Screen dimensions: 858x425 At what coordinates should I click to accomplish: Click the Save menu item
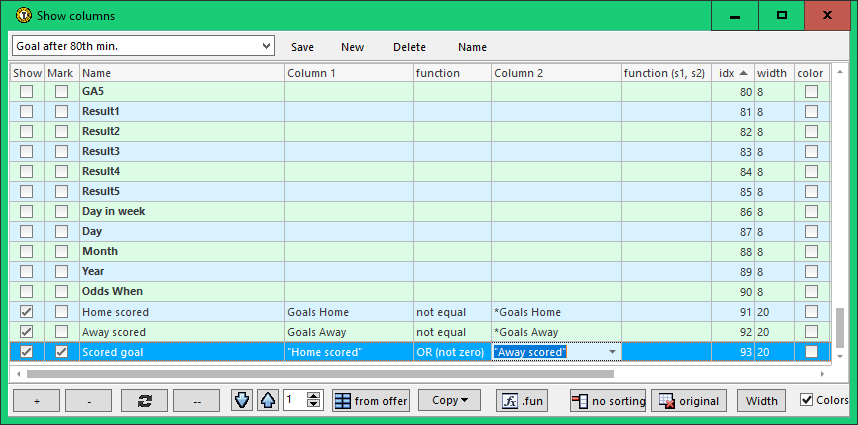302,47
